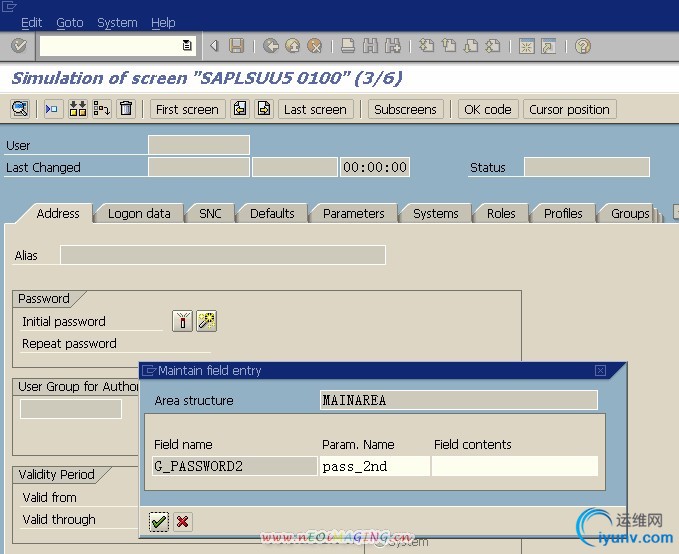Switch to the Roles tab

[x=501, y=214]
